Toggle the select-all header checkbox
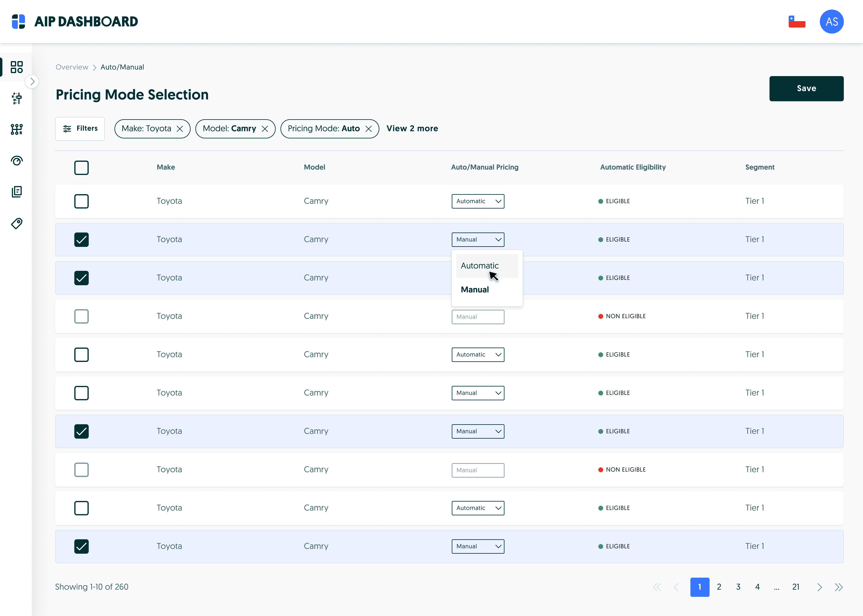The width and height of the screenshot is (863, 616). 82,168
